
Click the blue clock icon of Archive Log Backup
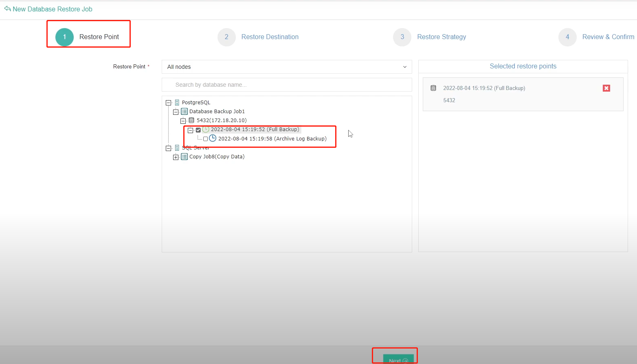pyautogui.click(x=213, y=138)
